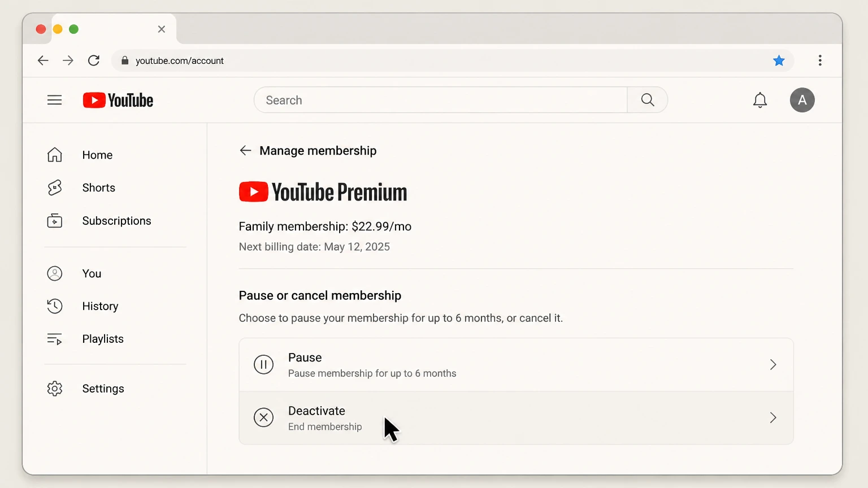
Task: Click the Shorts sidebar icon
Action: pos(55,188)
